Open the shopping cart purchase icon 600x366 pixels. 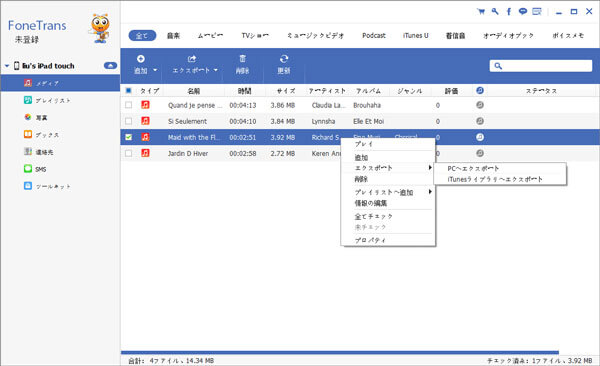481,11
